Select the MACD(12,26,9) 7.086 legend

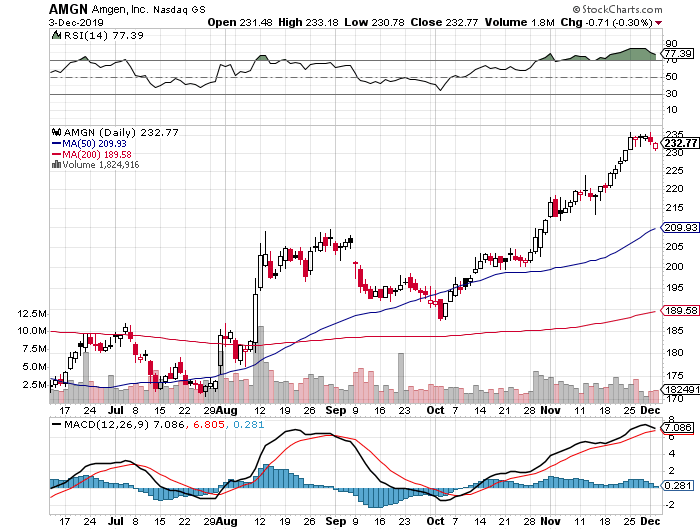click(x=124, y=425)
